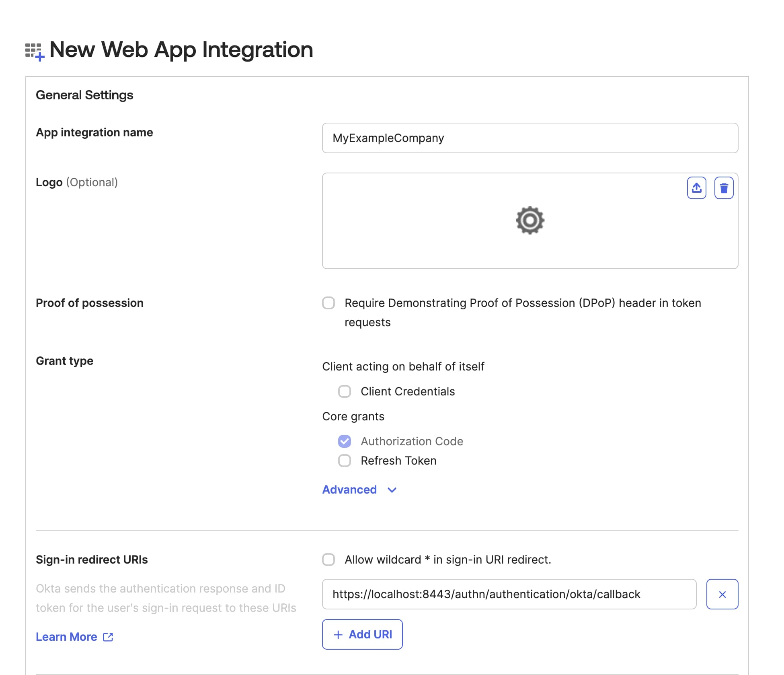Click the New Web App Integration grid icon
This screenshot has width=784, height=675.
pyautogui.click(x=34, y=50)
